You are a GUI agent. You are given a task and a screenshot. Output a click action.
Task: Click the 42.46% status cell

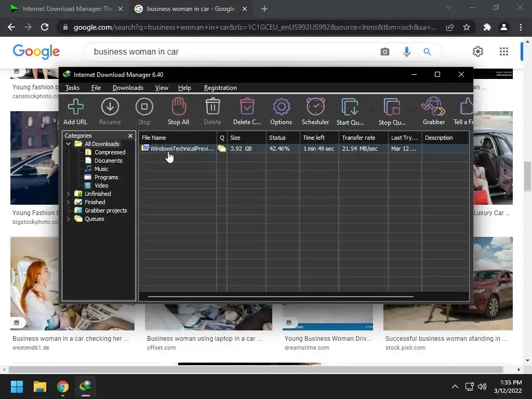coord(280,149)
